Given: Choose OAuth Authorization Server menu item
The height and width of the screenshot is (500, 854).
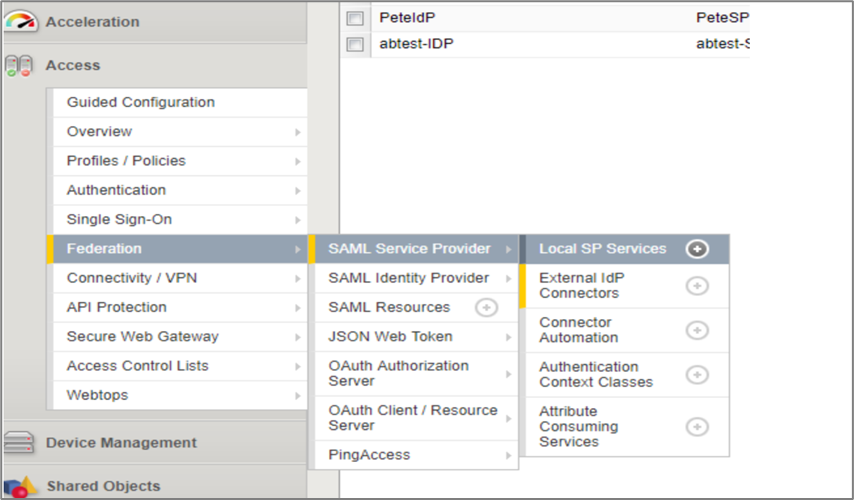Looking at the screenshot, I should coord(398,373).
